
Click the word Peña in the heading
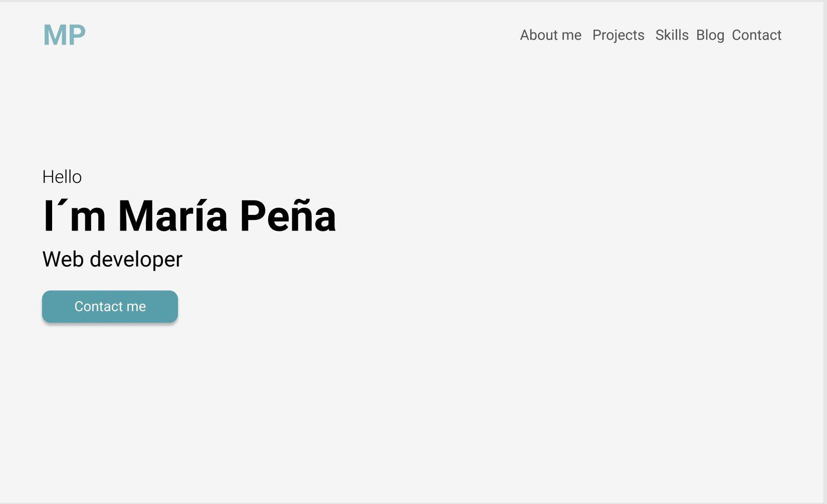click(288, 216)
